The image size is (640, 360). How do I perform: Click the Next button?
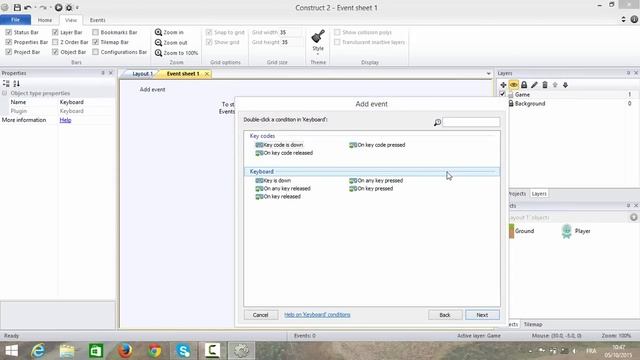pyautogui.click(x=482, y=315)
